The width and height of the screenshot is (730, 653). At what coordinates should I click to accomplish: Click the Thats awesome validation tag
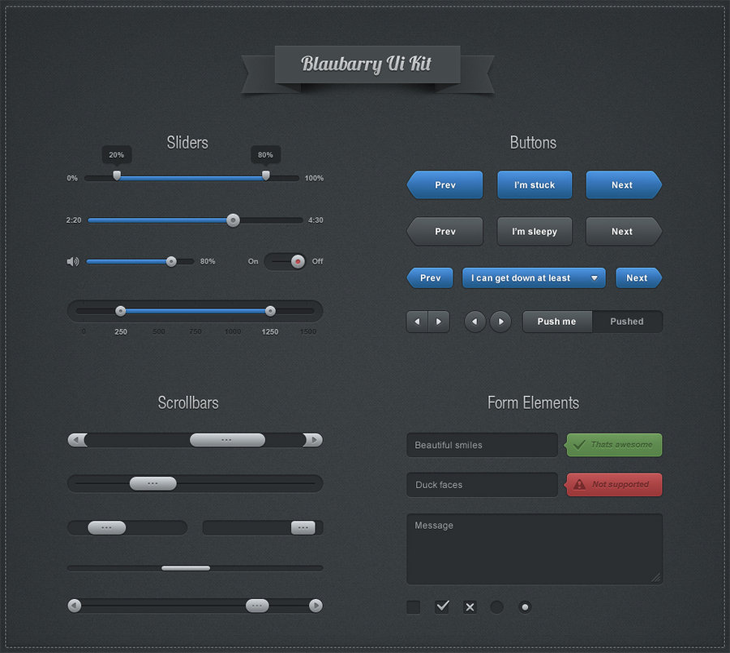(613, 445)
